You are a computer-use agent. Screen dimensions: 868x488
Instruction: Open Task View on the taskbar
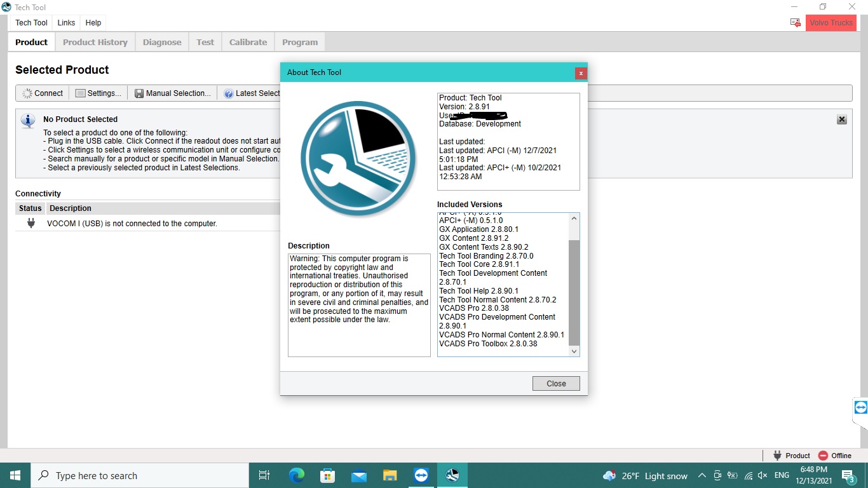(264, 475)
